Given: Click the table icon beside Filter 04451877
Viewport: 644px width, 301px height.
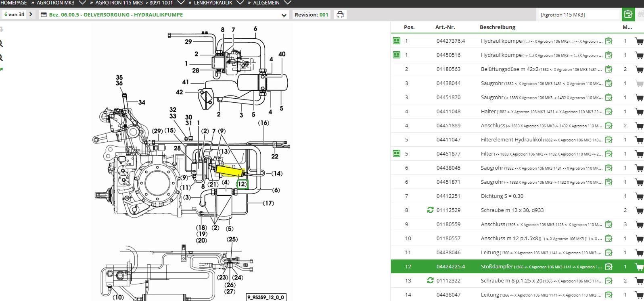Looking at the screenshot, I should [x=397, y=154].
